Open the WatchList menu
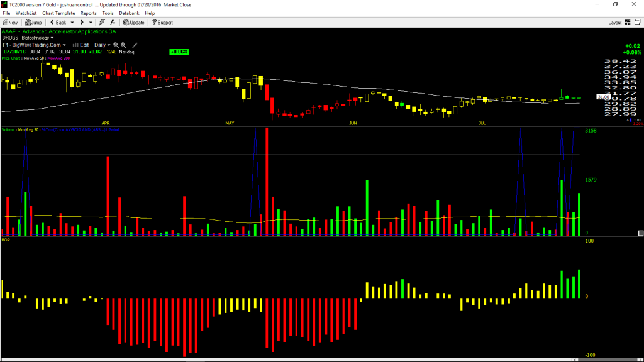 pyautogui.click(x=26, y=13)
